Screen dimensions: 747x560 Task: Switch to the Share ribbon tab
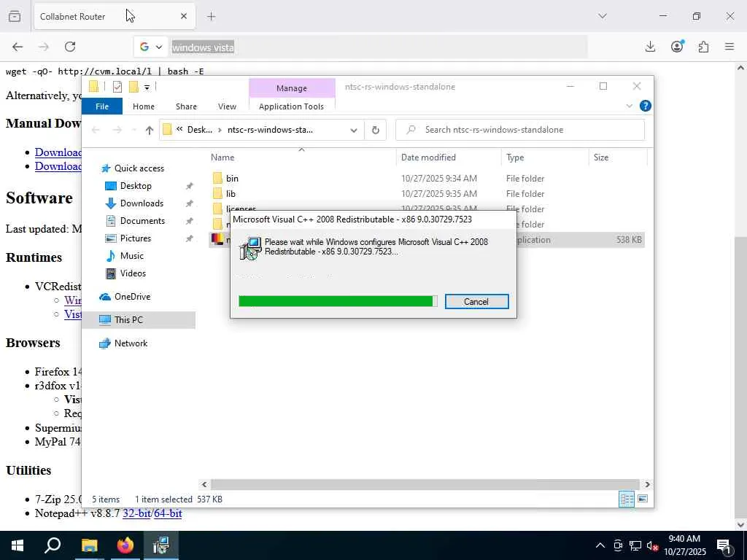[x=186, y=106]
